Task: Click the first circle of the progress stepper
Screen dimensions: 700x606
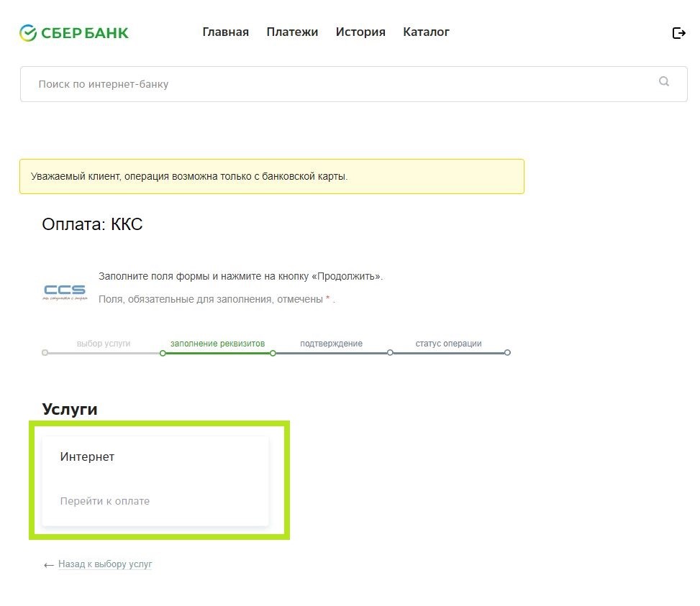Action: [x=45, y=353]
